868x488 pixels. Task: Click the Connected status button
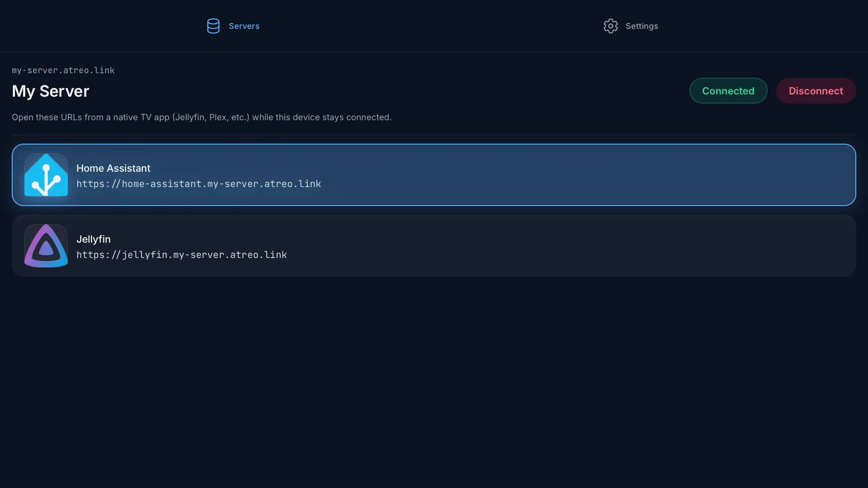click(728, 91)
